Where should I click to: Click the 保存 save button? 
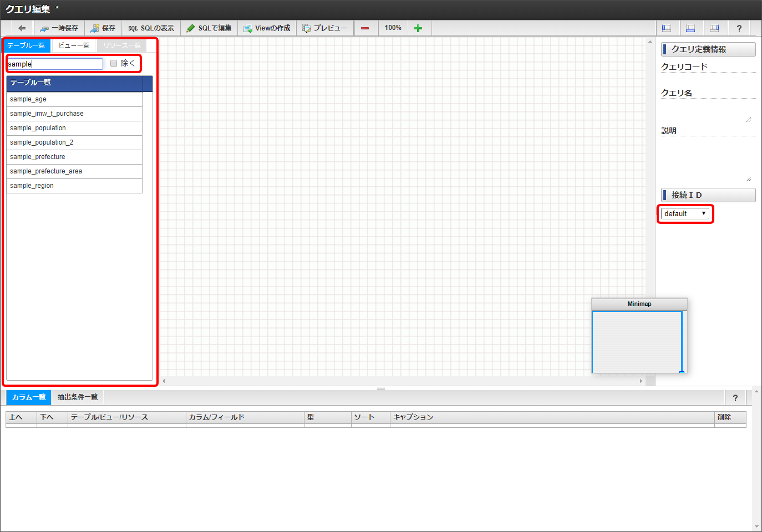[x=103, y=28]
